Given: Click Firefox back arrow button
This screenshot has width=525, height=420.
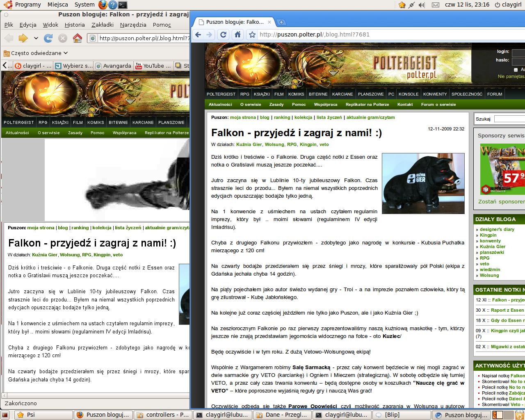Looking at the screenshot, I should click(9, 38).
